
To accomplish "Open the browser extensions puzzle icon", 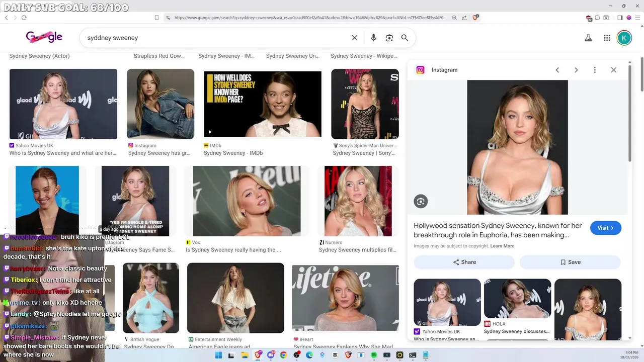I will [x=598, y=18].
